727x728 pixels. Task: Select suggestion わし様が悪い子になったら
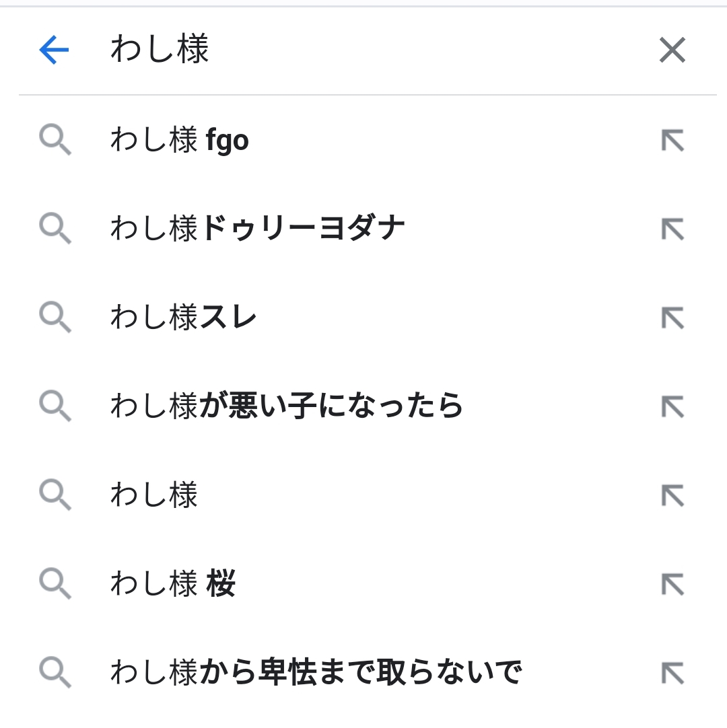[287, 406]
